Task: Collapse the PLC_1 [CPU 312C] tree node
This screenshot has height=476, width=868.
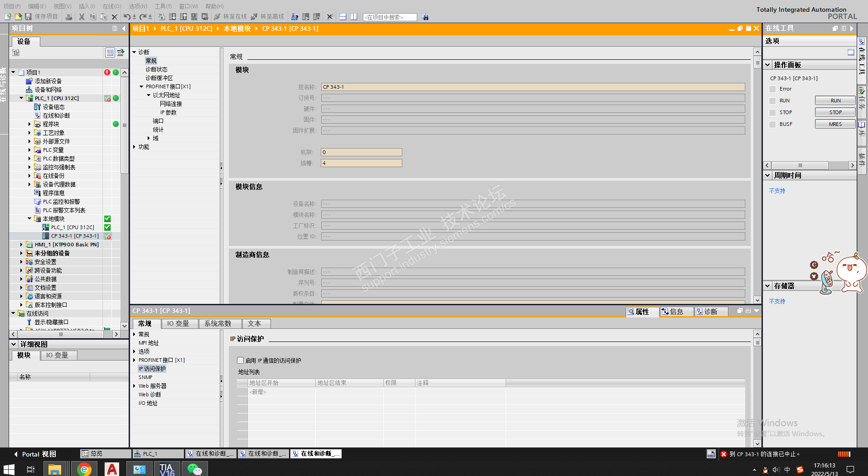Action: (21, 98)
